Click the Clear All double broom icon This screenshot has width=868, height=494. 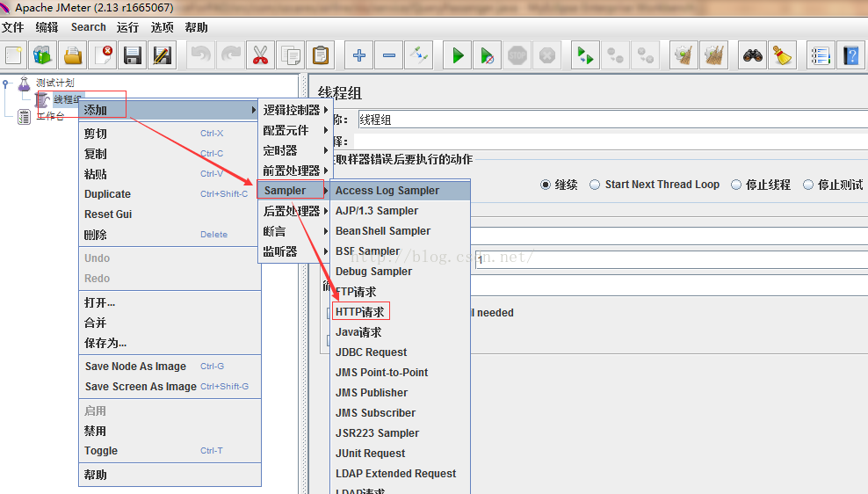[713, 55]
